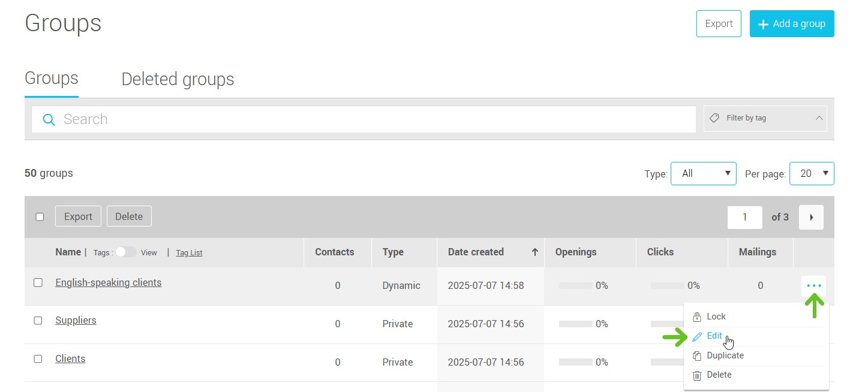Click the three-dots actions icon for English-speaking clients
This screenshot has height=392, width=868.
point(813,286)
